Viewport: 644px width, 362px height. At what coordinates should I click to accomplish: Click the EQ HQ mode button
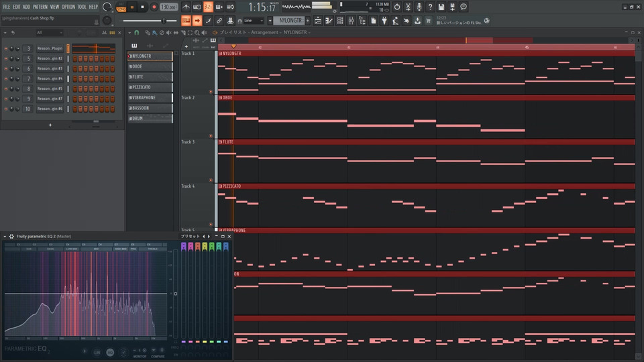coord(110,352)
